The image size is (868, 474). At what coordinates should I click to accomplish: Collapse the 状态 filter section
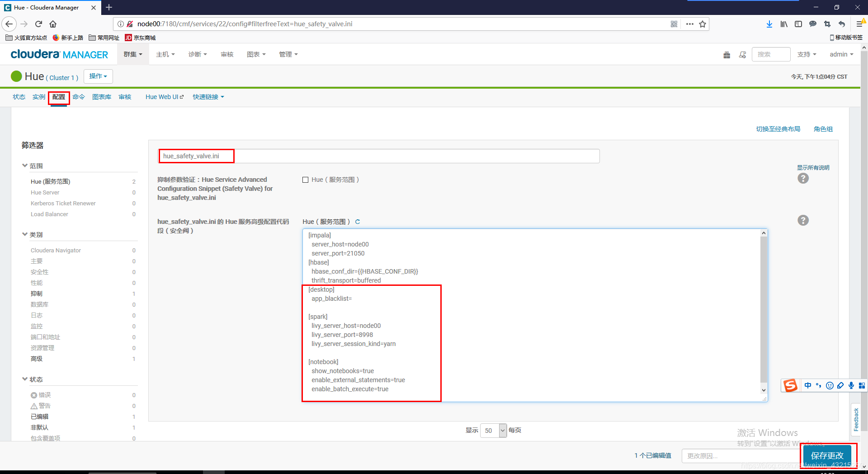coord(33,379)
